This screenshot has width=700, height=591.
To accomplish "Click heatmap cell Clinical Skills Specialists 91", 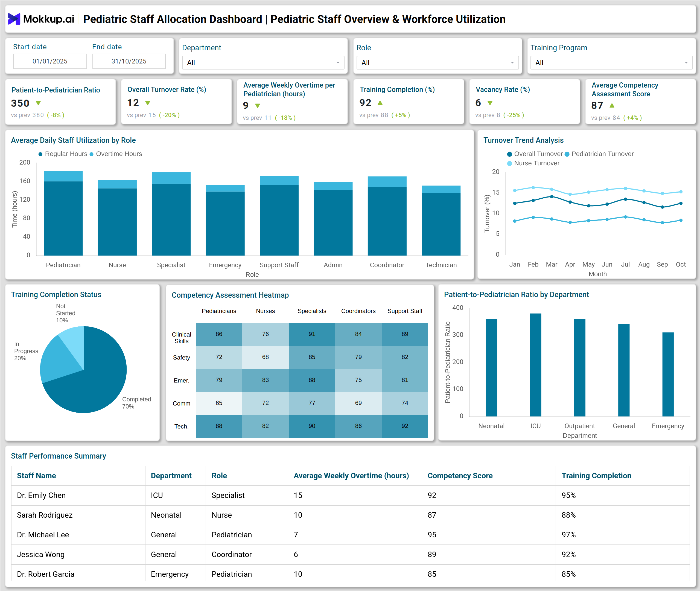I will click(x=312, y=334).
